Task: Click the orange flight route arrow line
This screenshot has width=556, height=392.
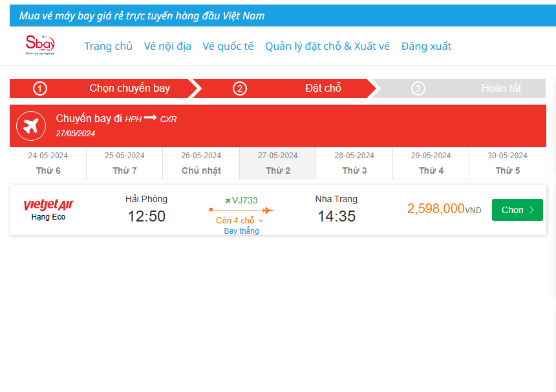Action: click(241, 210)
